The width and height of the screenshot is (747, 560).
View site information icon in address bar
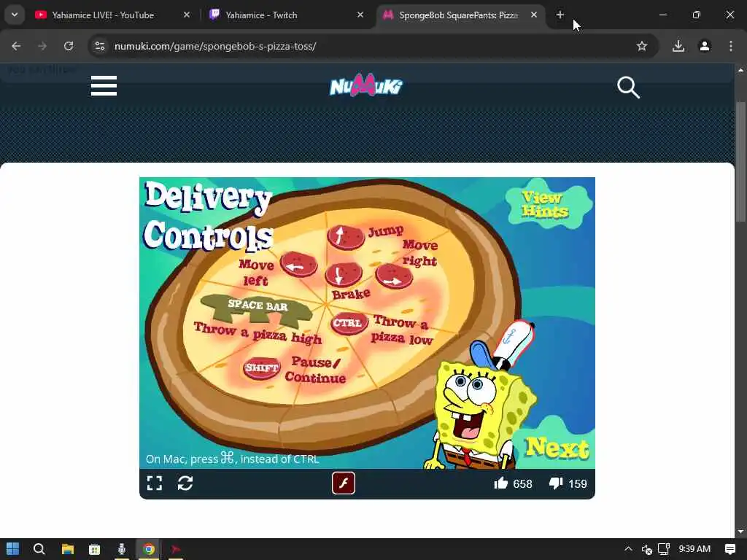click(99, 46)
